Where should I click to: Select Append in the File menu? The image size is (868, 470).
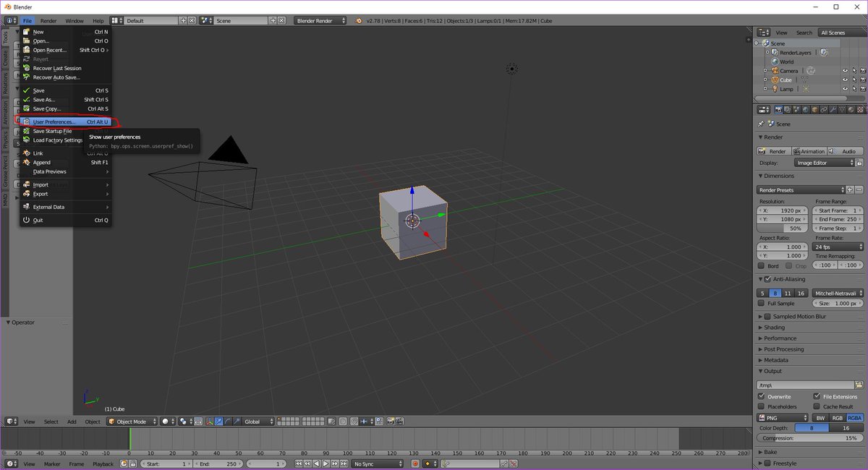coord(65,163)
